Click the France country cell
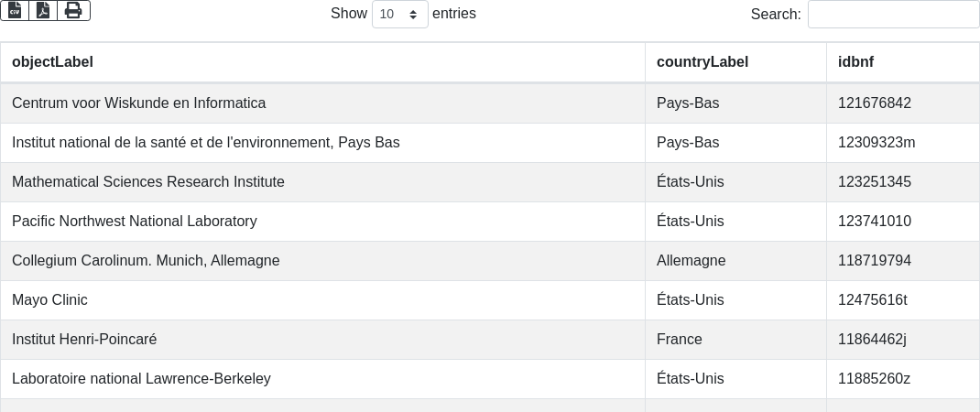This screenshot has height=412, width=980. [735, 340]
